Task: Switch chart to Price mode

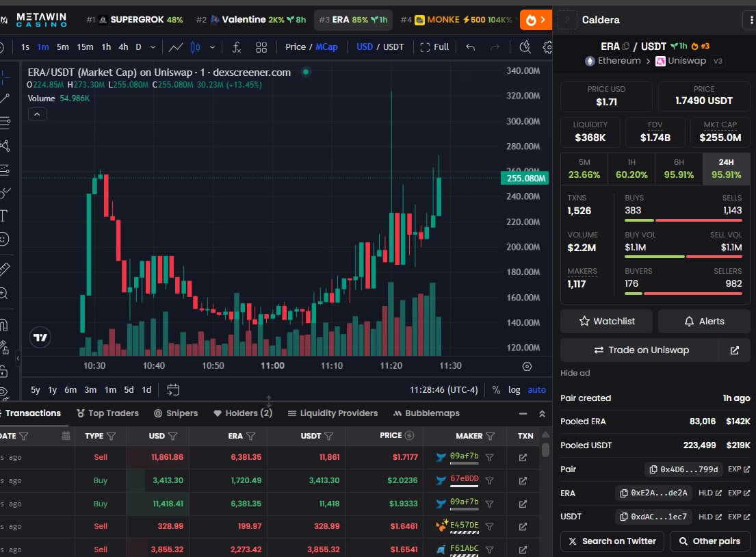Action: 295,47
